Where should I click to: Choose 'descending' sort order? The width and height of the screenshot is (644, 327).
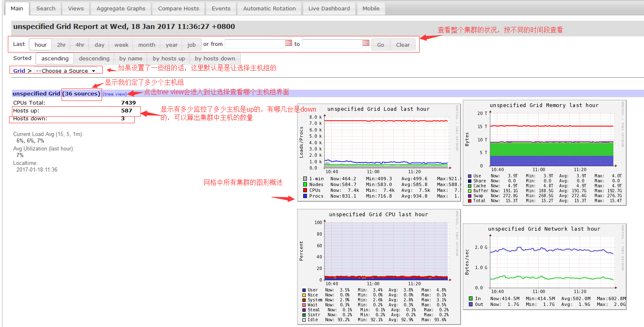tap(94, 58)
